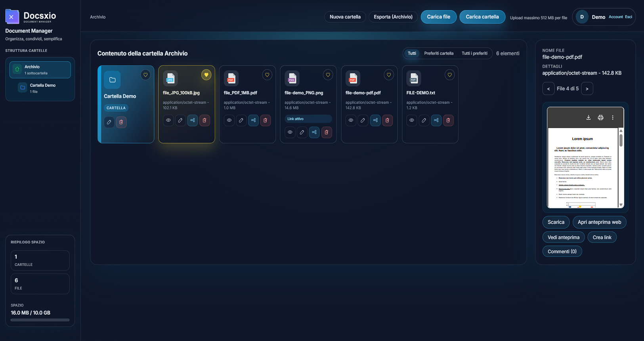Delete the Cartella Demo folder card

click(x=121, y=122)
